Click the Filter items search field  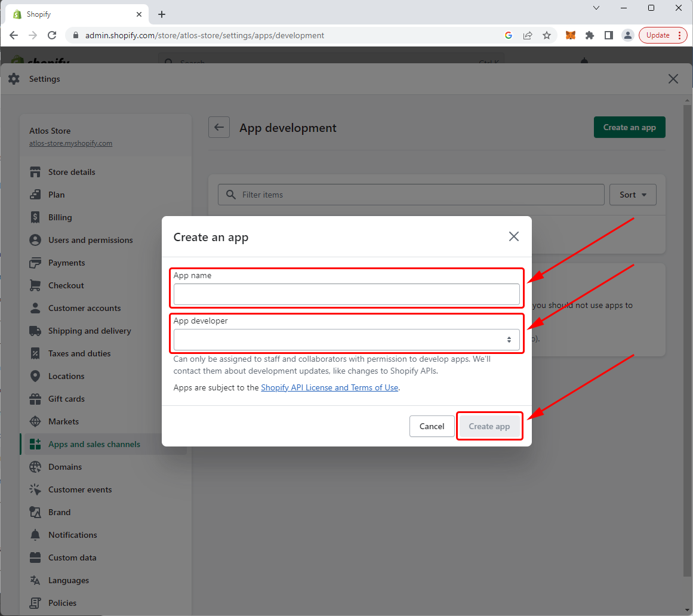click(411, 195)
